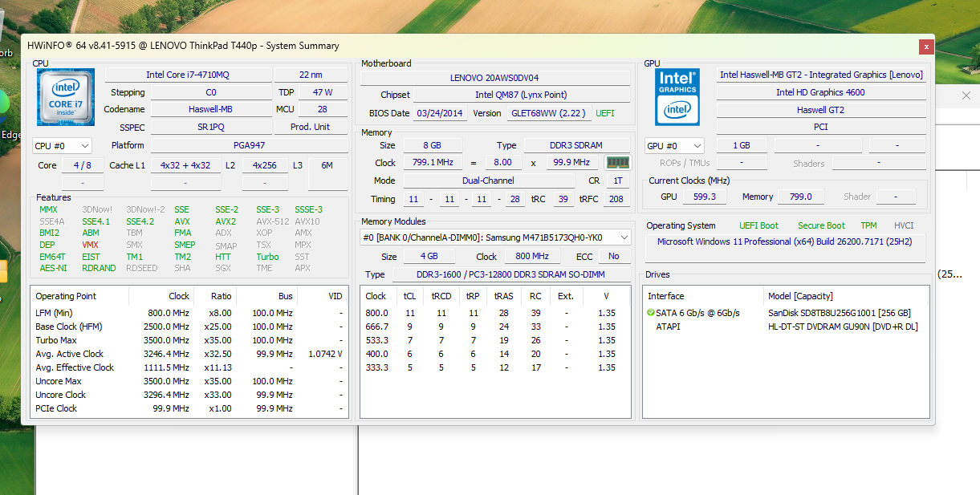Viewport: 980px width, 495px height.
Task: Select the Uncore Max row
Action: (x=189, y=381)
